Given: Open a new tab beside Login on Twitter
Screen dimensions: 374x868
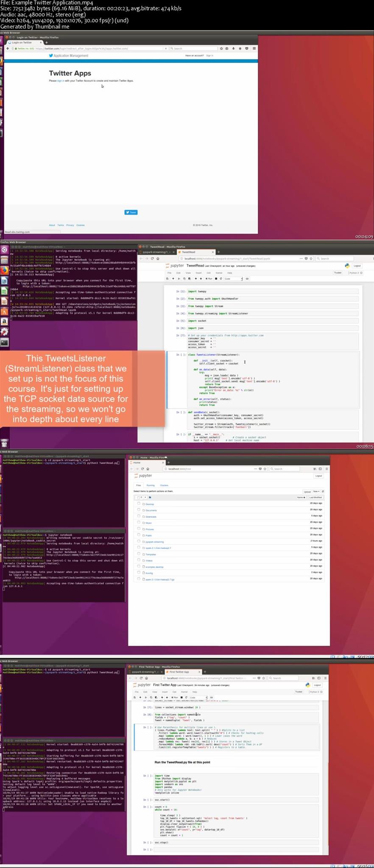Looking at the screenshot, I should tap(46, 42).
